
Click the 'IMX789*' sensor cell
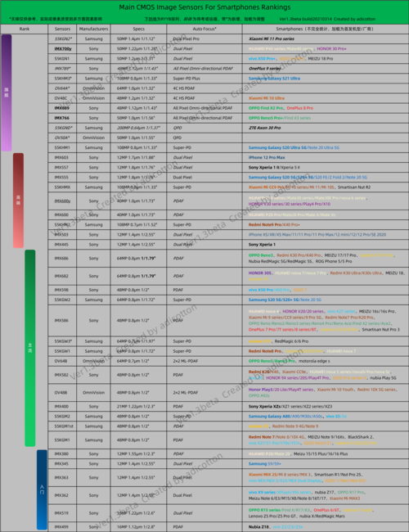tap(62, 68)
